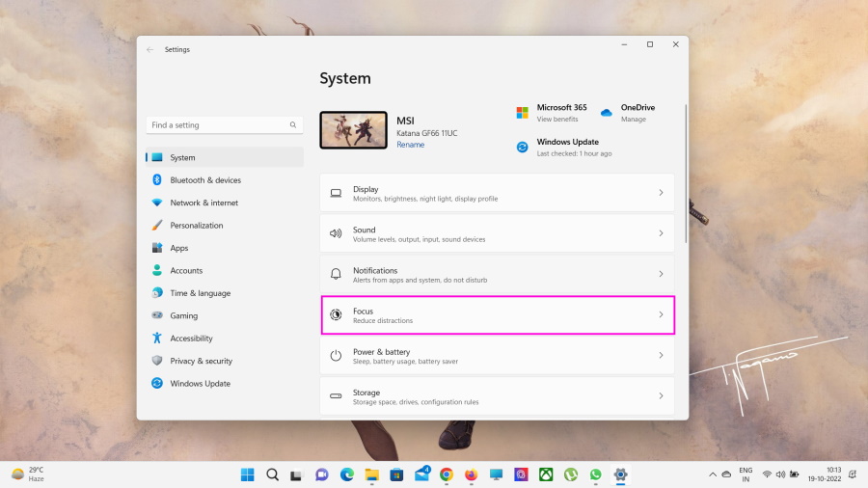Viewport: 868px width, 488px height.
Task: Click inside the Find a setting box
Action: point(219,125)
